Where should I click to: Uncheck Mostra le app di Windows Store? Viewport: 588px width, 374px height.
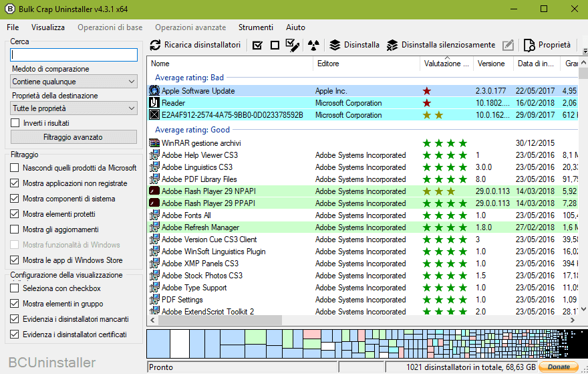pos(15,260)
